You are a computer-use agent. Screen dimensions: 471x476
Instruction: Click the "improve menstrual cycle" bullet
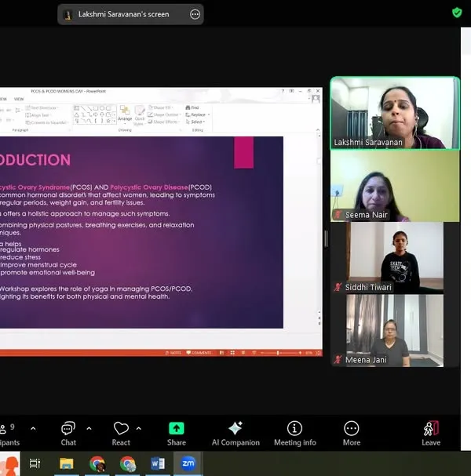coord(38,265)
